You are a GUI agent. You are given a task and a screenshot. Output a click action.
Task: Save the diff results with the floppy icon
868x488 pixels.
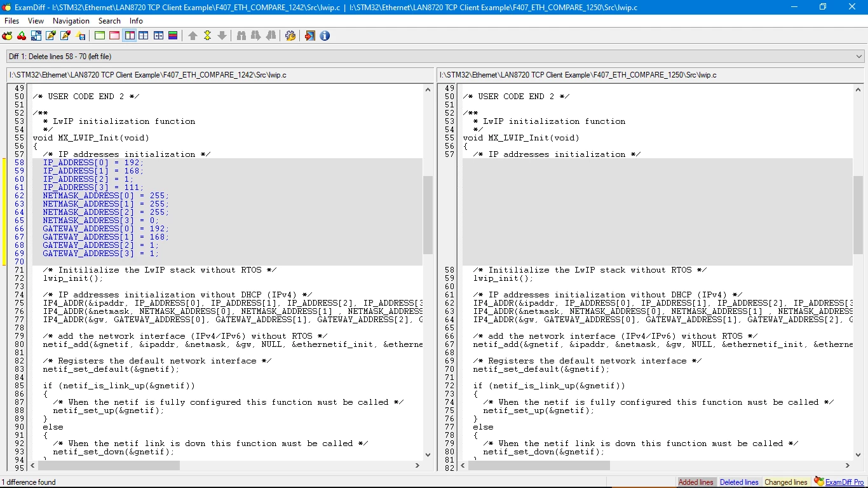pos(81,36)
